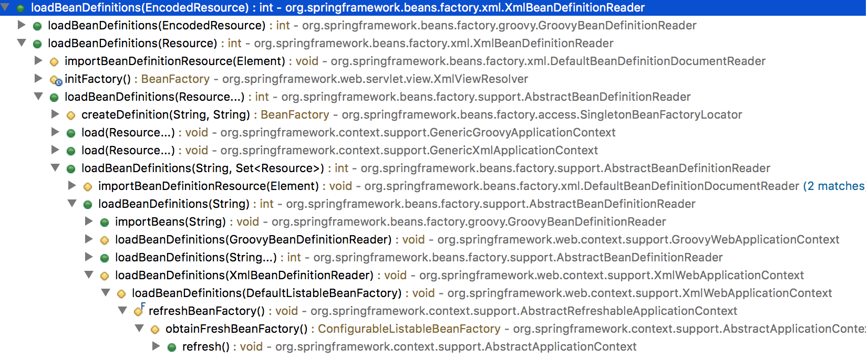868x359 pixels.
Task: Click the importBeans(String) green method icon
Action: tap(105, 223)
